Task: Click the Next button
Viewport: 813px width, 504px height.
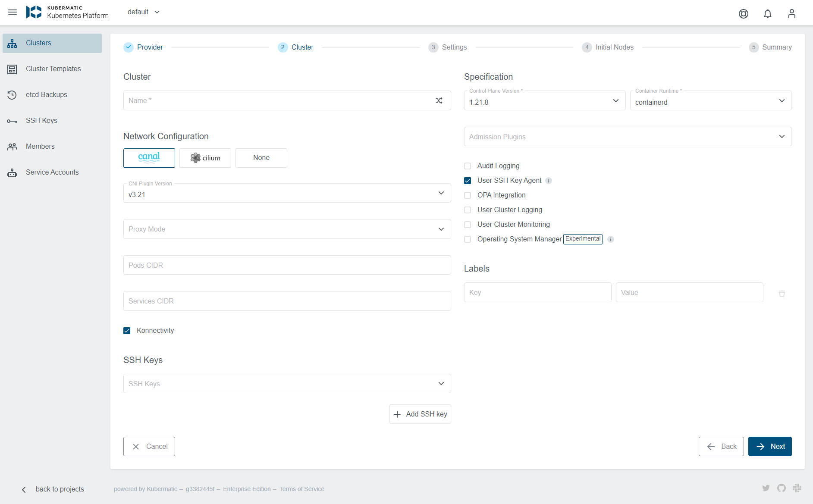Action: pos(770,446)
